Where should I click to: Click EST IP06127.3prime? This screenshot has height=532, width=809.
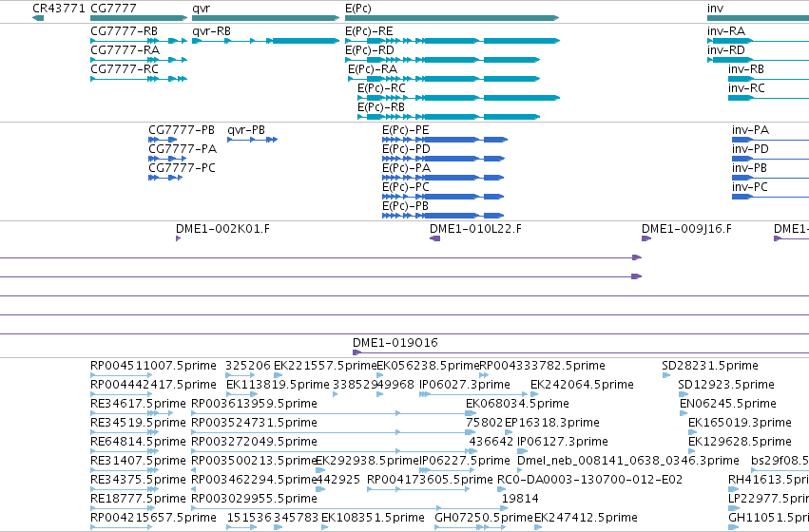[x=563, y=443]
